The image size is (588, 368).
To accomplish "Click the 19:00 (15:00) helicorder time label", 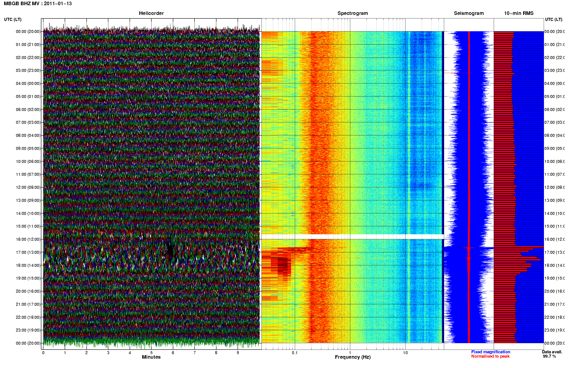I will 28,278.
